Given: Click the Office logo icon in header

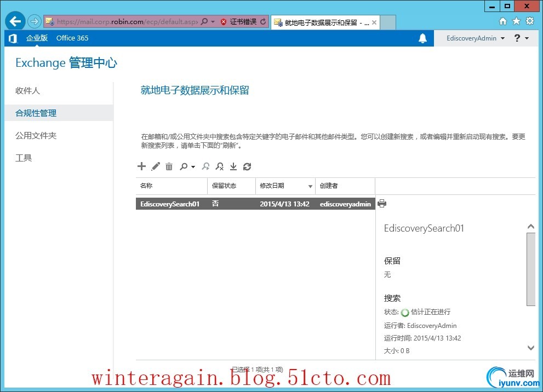Looking at the screenshot, I should [13, 38].
